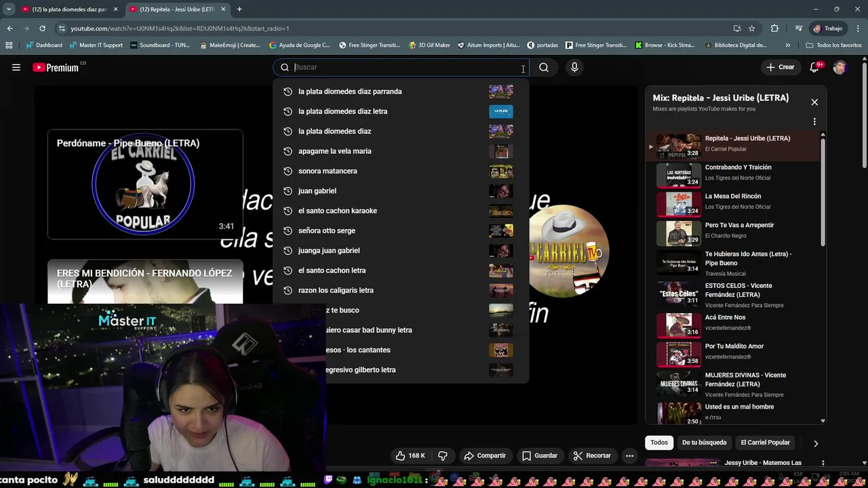
Task: Select De tu búsqueda filter chip
Action: pyautogui.click(x=704, y=443)
